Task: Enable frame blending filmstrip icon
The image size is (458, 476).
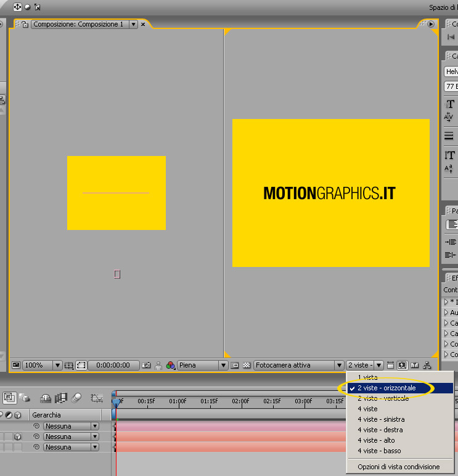Action: [60, 398]
